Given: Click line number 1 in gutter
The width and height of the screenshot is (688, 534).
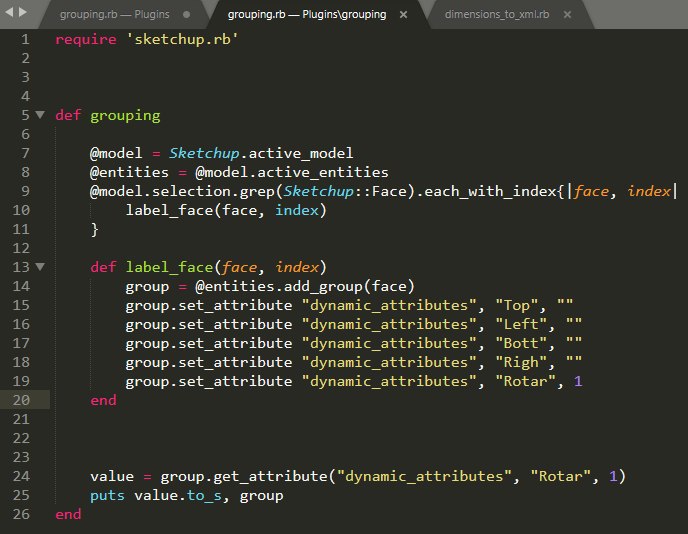Looking at the screenshot, I should point(25,39).
